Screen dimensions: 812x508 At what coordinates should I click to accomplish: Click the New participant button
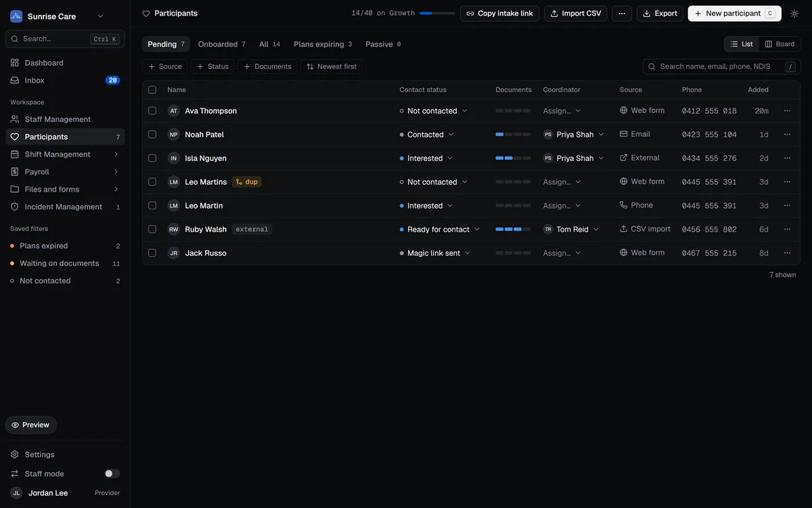point(734,14)
